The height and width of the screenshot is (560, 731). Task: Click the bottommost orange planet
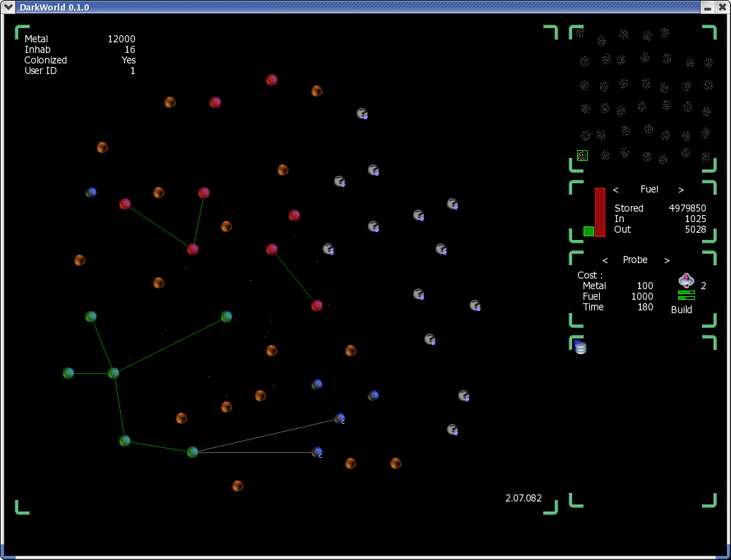click(x=238, y=486)
